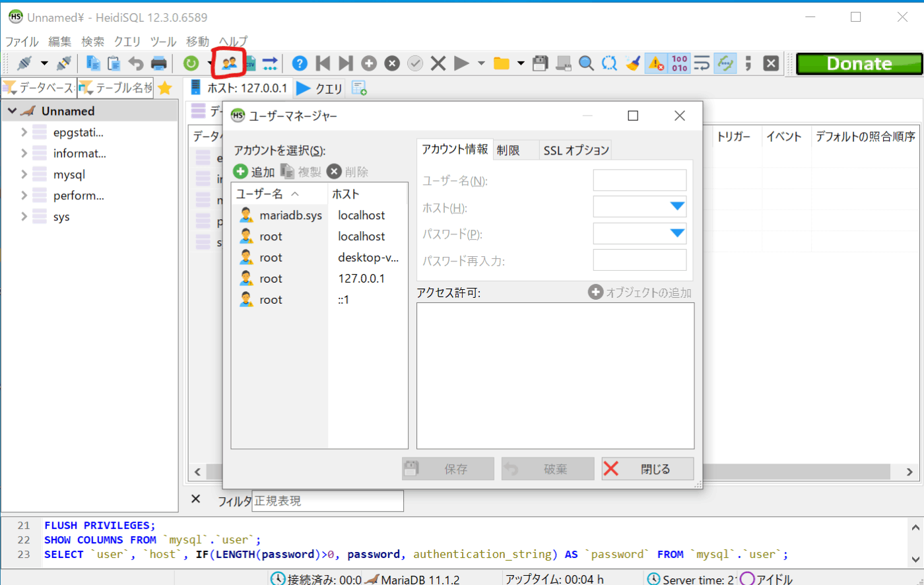Switch to the クエリ tab
Screen dimensions: 924x585
[x=319, y=88]
